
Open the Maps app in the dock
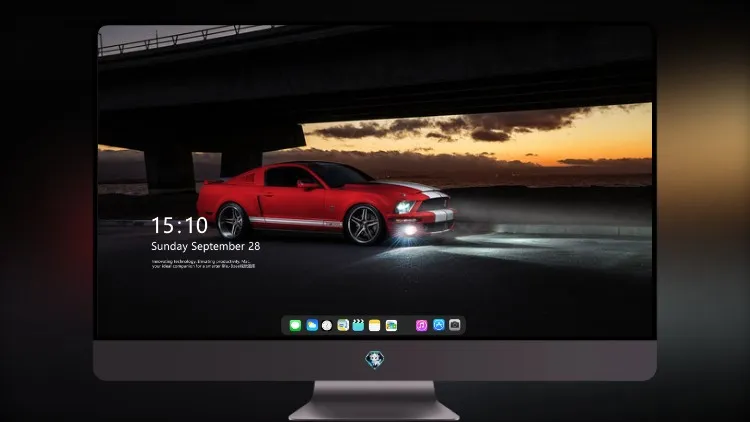point(343,325)
